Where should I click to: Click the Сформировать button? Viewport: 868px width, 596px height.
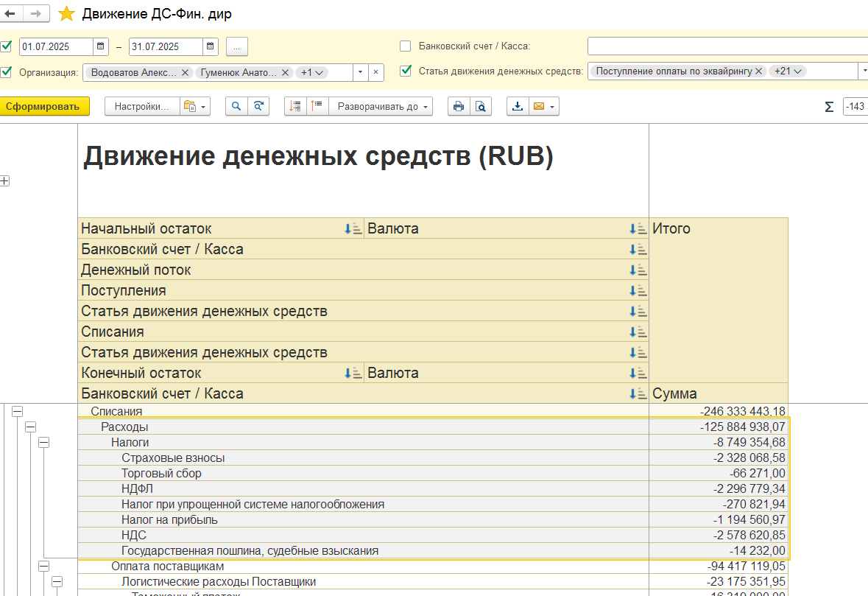pos(44,106)
